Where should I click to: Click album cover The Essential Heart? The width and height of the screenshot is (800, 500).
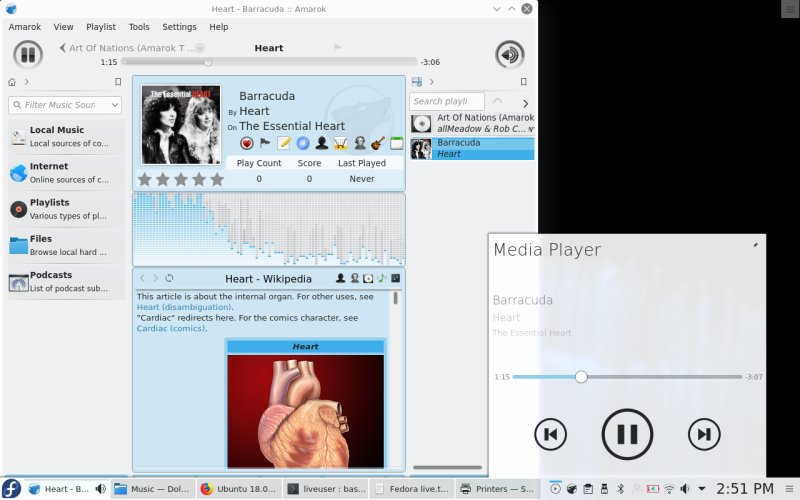[x=181, y=125]
